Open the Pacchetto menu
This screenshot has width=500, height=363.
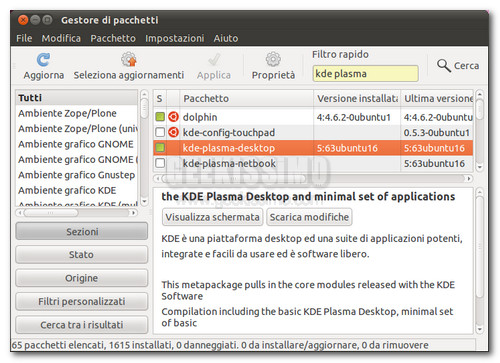pos(113,38)
